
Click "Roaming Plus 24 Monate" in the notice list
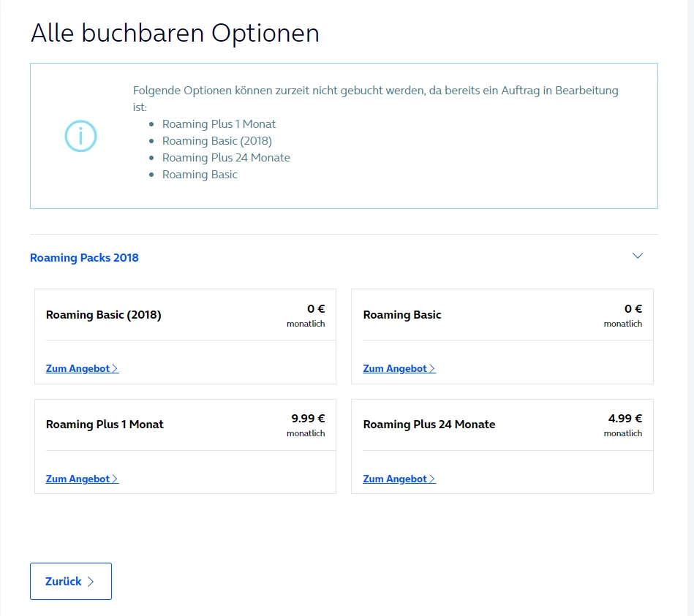[x=226, y=158]
